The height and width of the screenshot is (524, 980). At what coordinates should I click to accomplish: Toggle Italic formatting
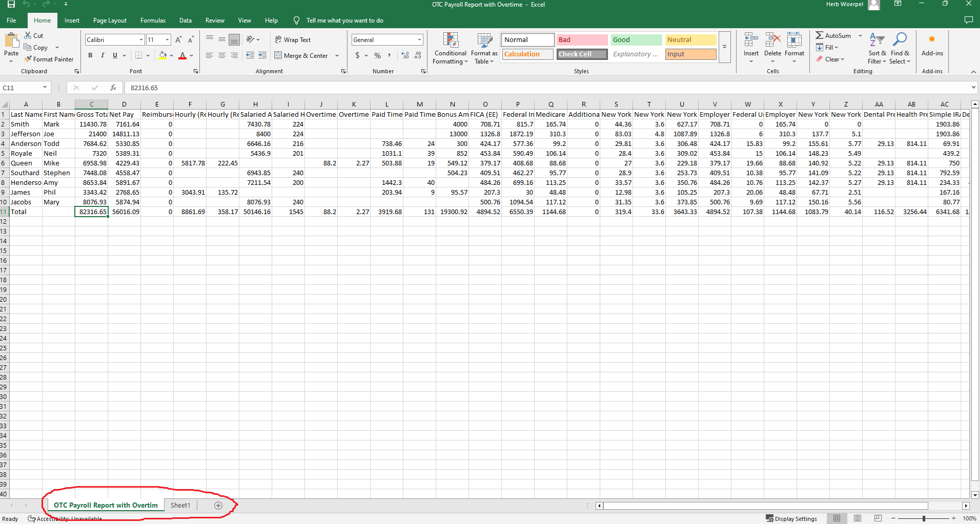[103, 55]
